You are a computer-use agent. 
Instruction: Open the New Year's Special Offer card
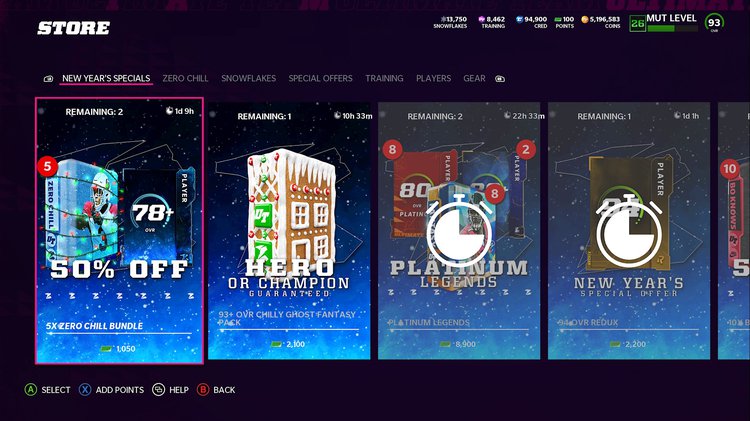click(x=629, y=231)
